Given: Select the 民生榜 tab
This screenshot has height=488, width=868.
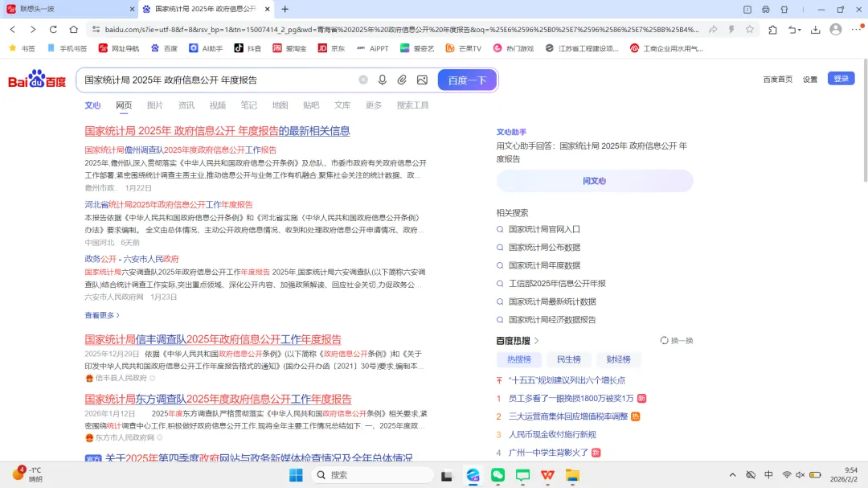Looking at the screenshot, I should (x=568, y=359).
